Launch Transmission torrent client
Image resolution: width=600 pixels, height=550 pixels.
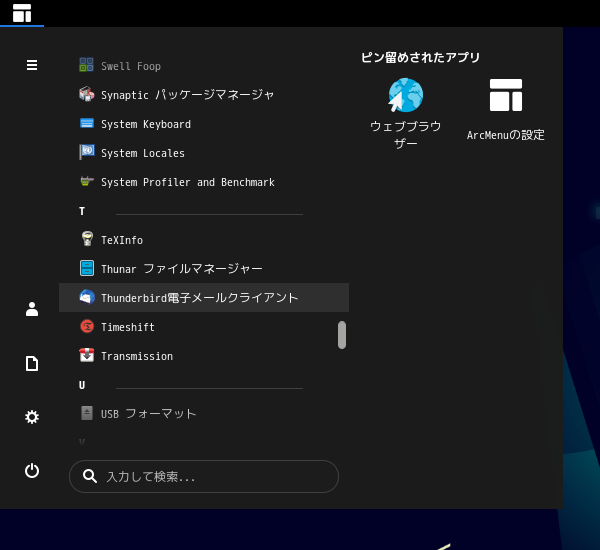(x=204, y=356)
